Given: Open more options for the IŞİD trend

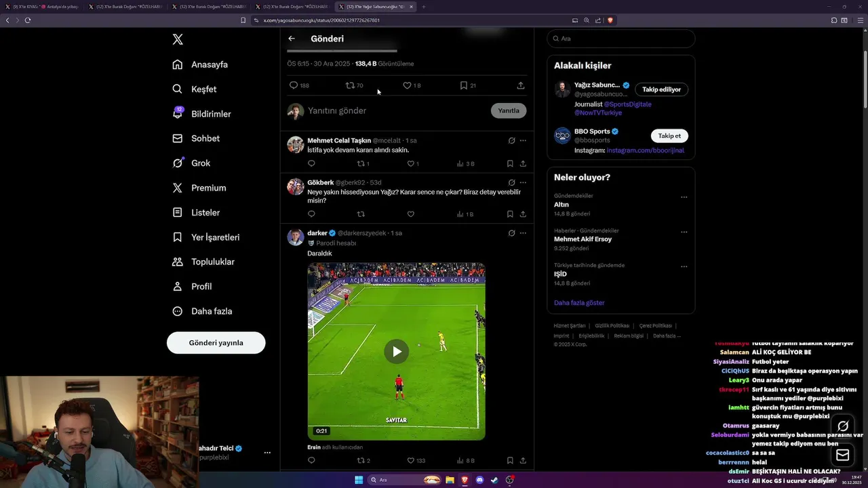Looking at the screenshot, I should pyautogui.click(x=684, y=267).
